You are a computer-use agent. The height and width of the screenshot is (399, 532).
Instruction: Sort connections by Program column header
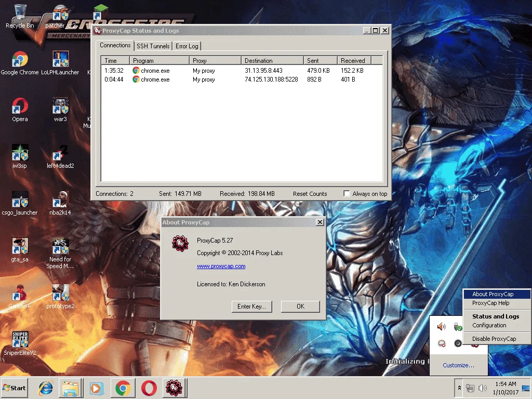pyautogui.click(x=159, y=60)
